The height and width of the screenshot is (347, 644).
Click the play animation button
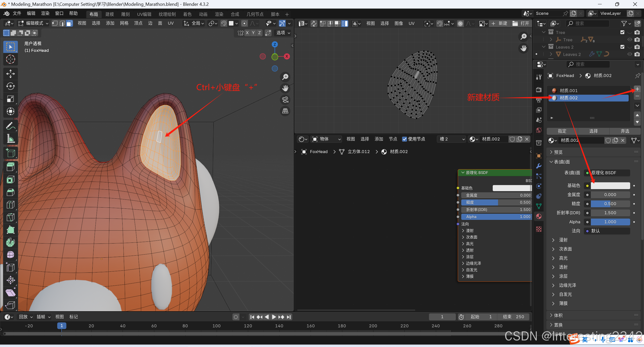tap(274, 317)
